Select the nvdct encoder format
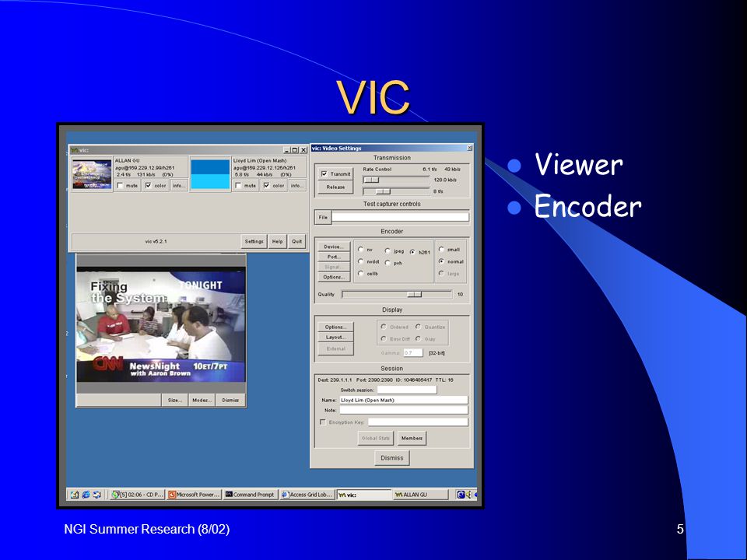Screen dimensions: 747x560 pos(361,261)
